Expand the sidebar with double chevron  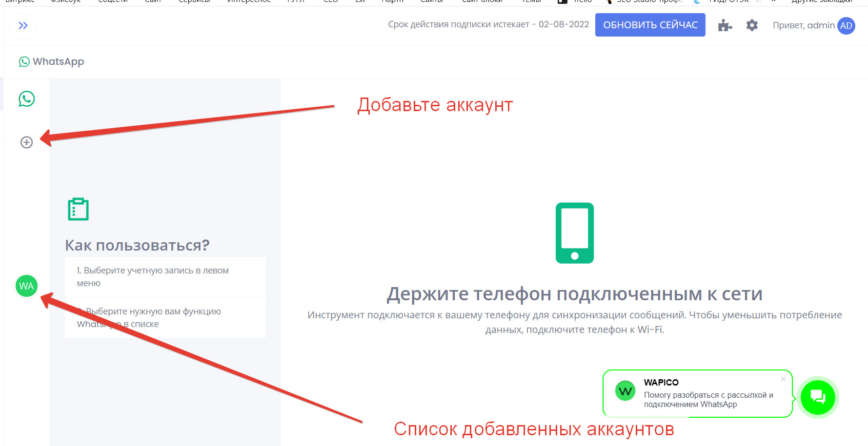click(x=23, y=25)
